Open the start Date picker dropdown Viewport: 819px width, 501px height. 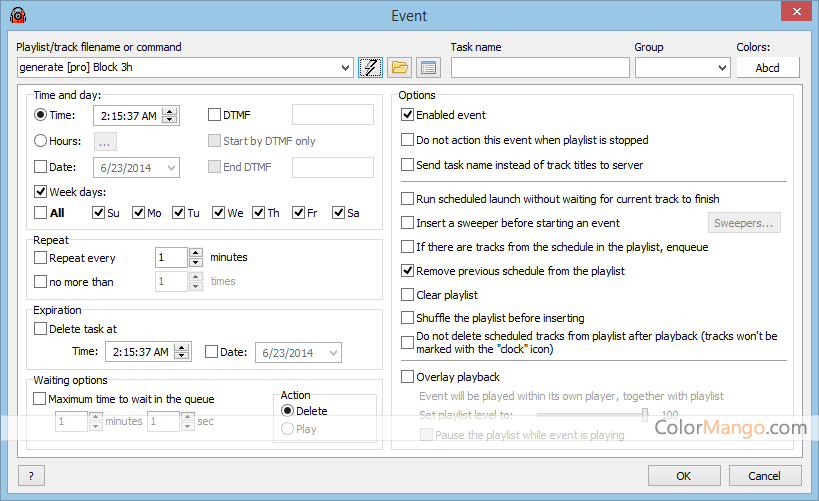[x=172, y=168]
